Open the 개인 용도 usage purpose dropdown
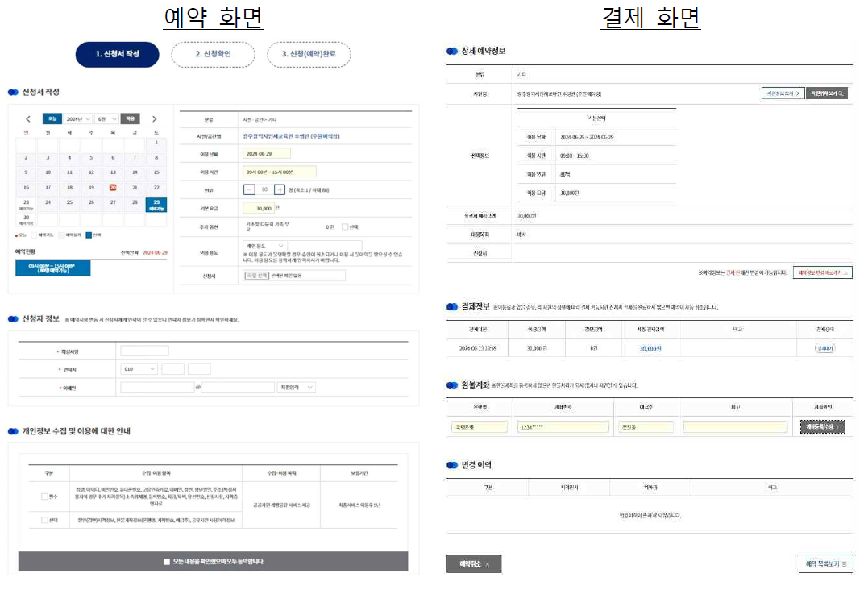 (264, 246)
